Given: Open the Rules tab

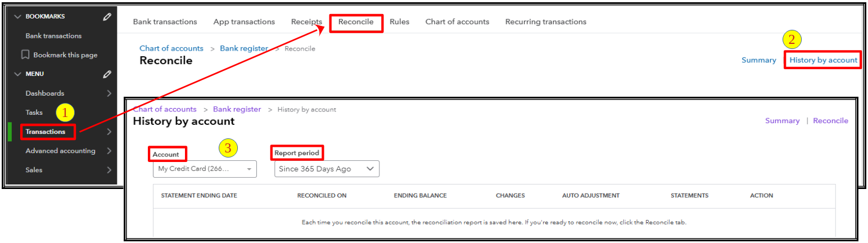Looking at the screenshot, I should 399,22.
